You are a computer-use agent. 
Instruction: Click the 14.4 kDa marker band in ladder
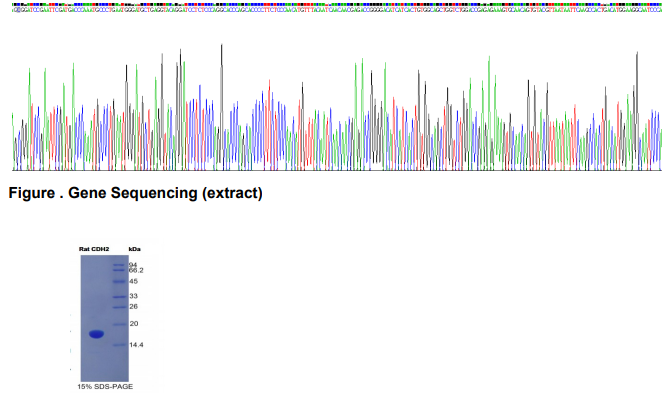tap(119, 345)
